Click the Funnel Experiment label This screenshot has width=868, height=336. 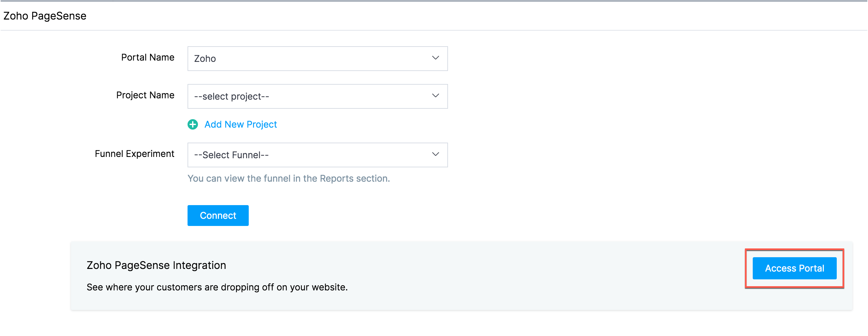point(134,154)
